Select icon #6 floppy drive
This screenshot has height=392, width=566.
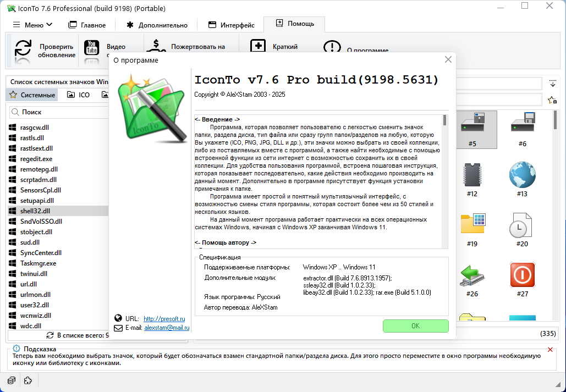(523, 123)
